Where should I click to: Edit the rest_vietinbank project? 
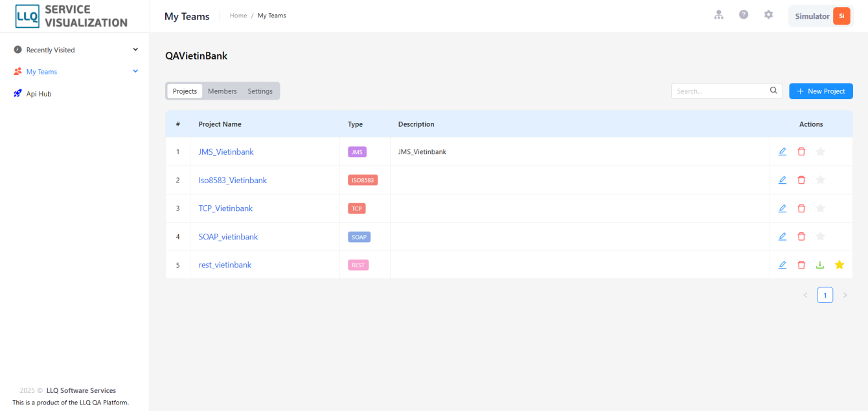point(782,265)
